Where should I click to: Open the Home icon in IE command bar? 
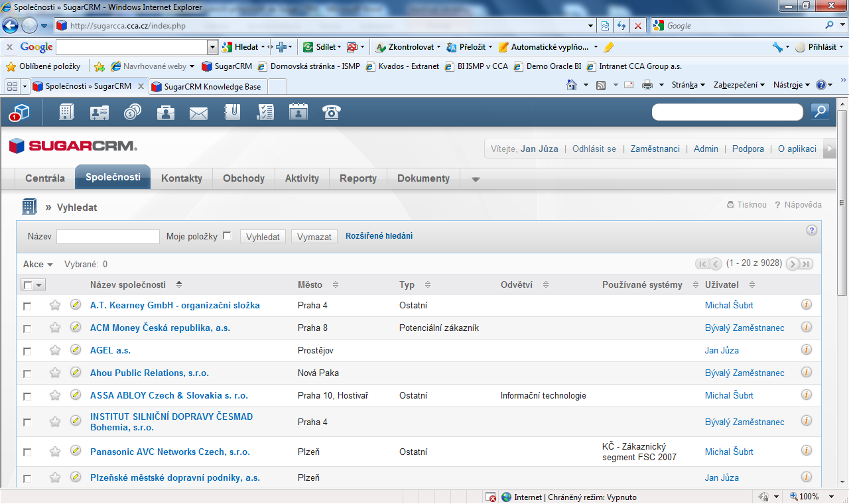(x=572, y=86)
